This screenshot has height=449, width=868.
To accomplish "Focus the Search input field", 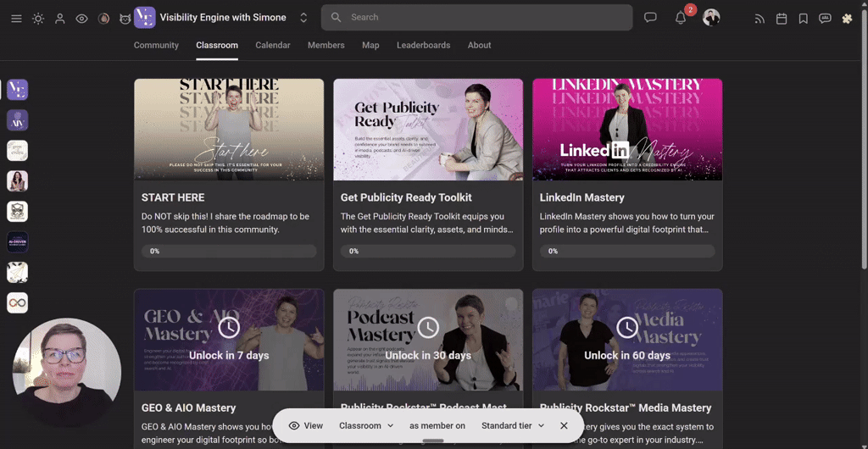I will [476, 18].
